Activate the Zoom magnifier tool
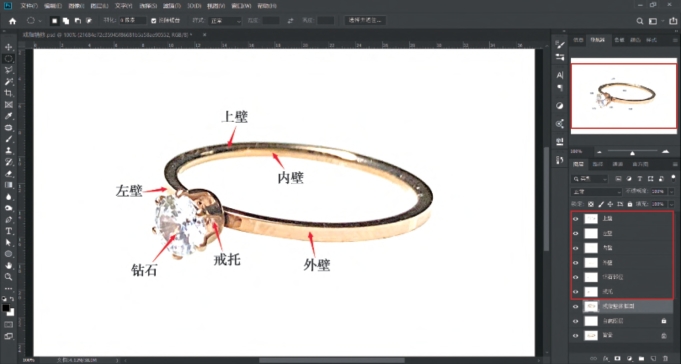This screenshot has width=681, height=364. point(8,277)
